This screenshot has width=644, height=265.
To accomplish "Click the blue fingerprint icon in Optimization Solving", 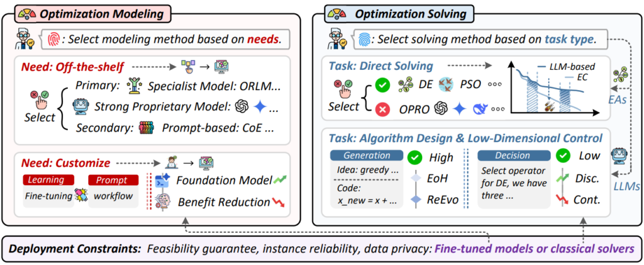I will pos(364,40).
